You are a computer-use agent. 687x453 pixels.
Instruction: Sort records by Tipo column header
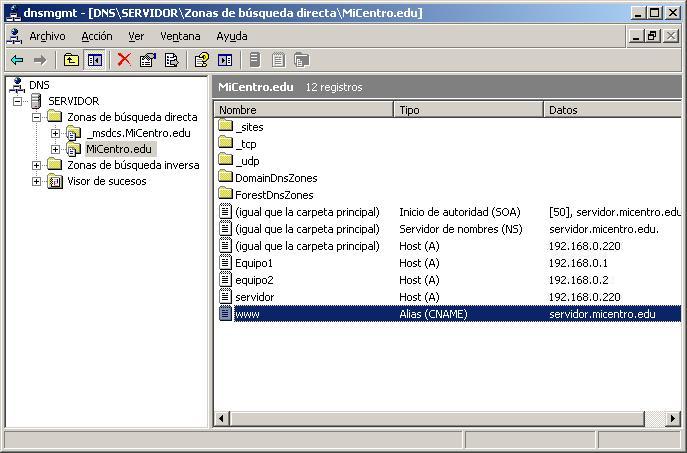468,110
